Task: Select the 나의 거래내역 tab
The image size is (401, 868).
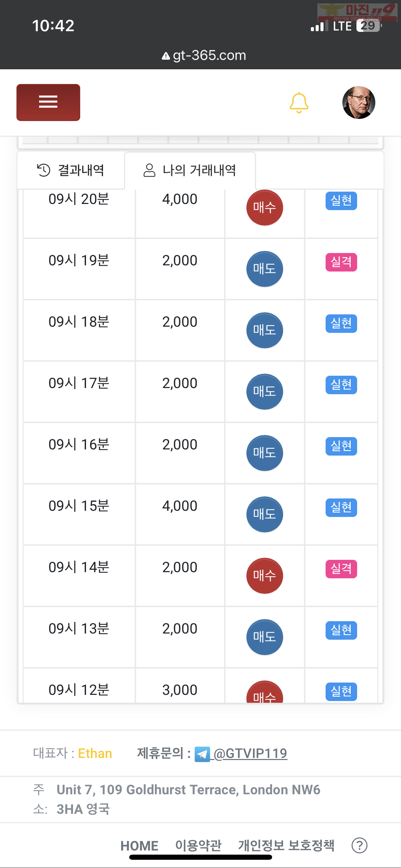Action: (x=190, y=170)
